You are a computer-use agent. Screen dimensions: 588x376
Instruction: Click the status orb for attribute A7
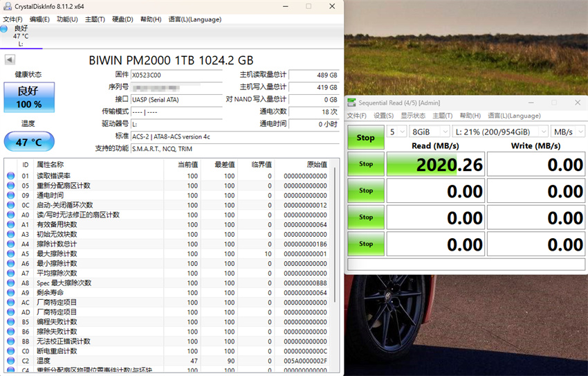tap(11, 274)
